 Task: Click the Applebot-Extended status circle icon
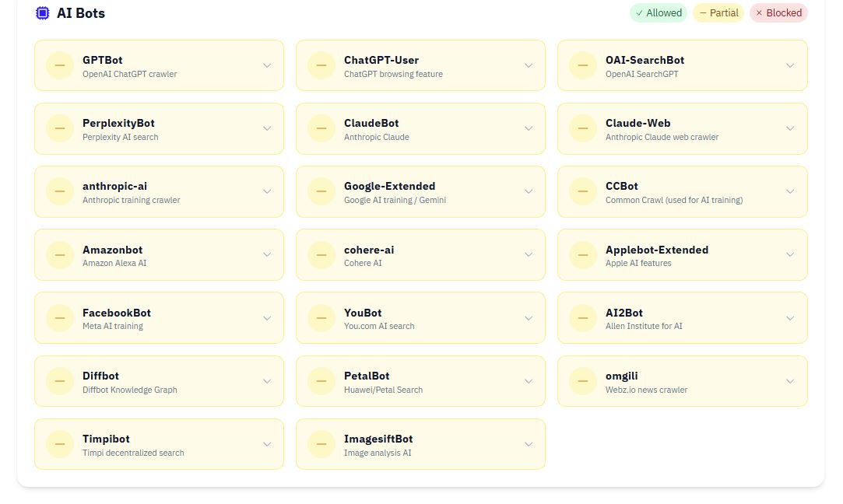pyautogui.click(x=582, y=254)
